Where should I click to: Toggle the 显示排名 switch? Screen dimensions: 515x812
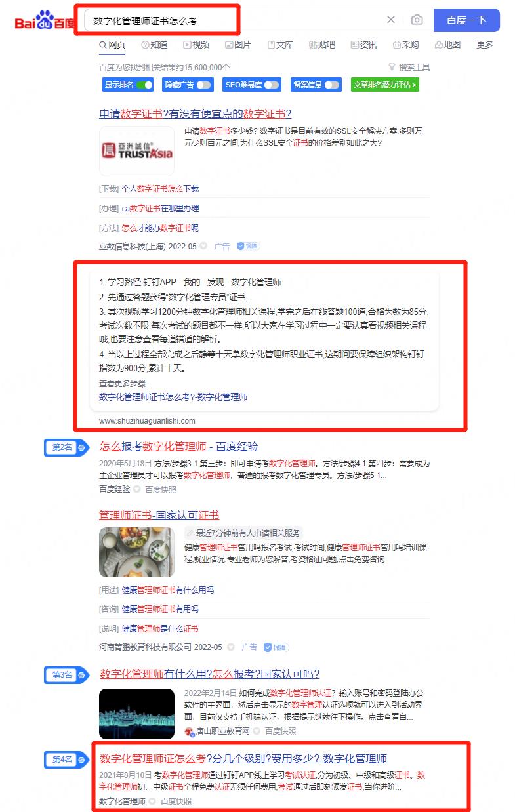click(x=144, y=85)
